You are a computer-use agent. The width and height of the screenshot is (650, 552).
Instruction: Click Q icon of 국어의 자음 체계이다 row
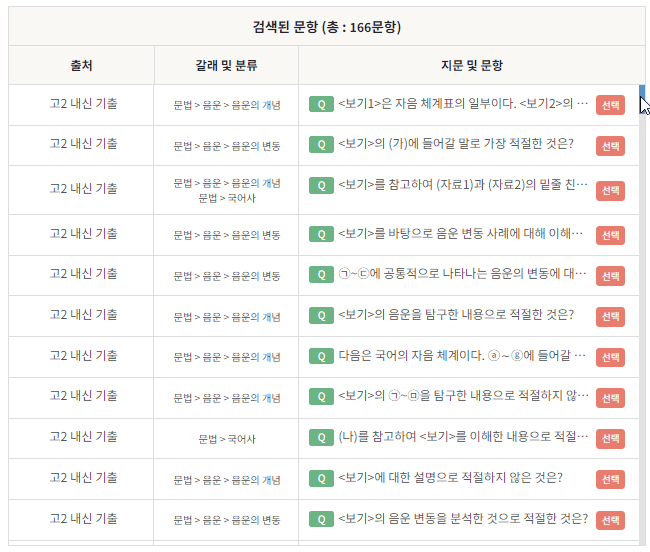321,356
